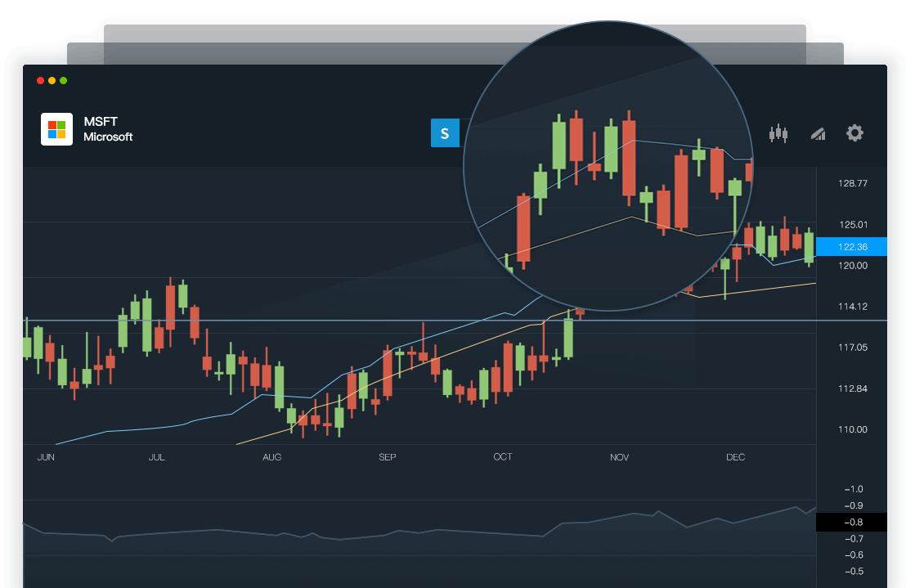Click the NOV month label
The height and width of the screenshot is (588, 924).
point(619,457)
